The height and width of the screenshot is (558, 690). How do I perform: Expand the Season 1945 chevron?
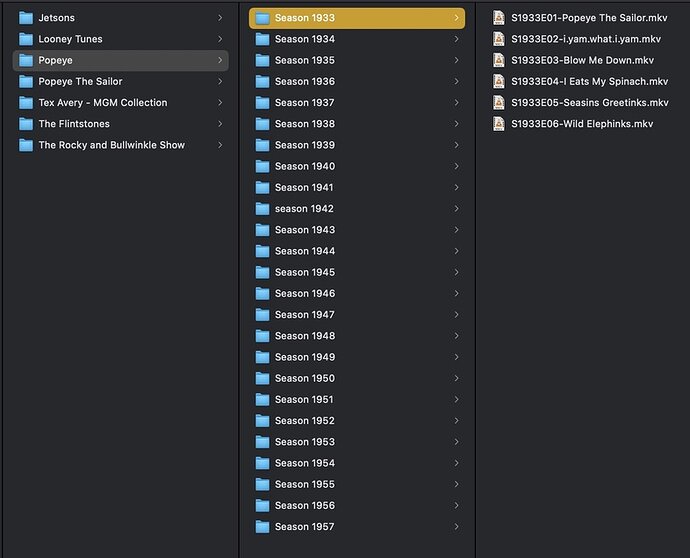(456, 272)
